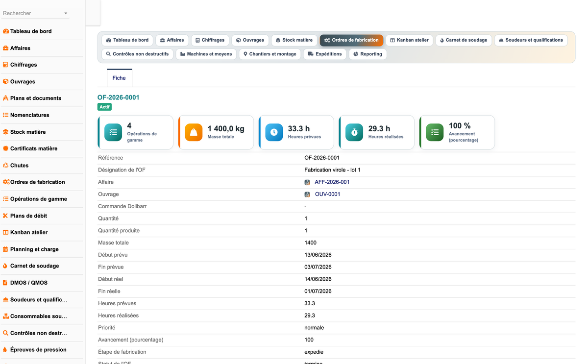Screen dimensions: 588x364
Task: Click the DMOS / QMOS document icon
Action: tap(6, 283)
